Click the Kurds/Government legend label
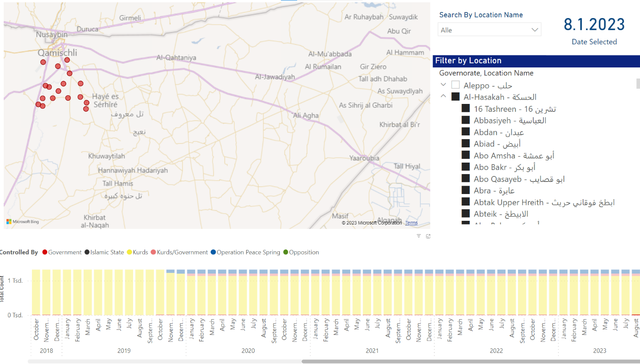Viewport: 640px width, 364px height. click(x=182, y=252)
